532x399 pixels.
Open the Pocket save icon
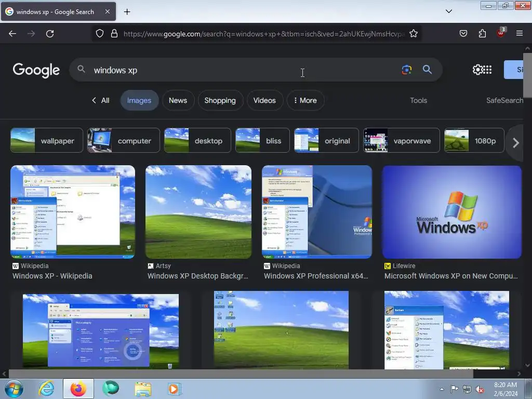coord(463,34)
